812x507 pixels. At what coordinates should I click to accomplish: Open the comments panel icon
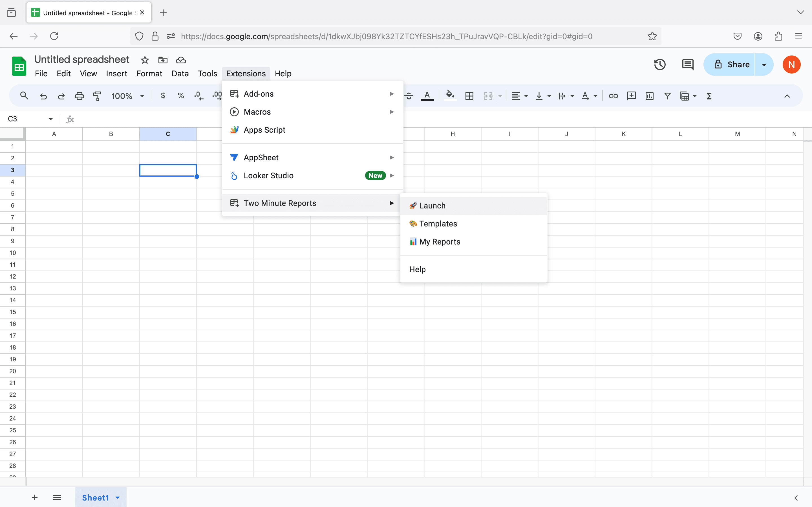coord(687,65)
